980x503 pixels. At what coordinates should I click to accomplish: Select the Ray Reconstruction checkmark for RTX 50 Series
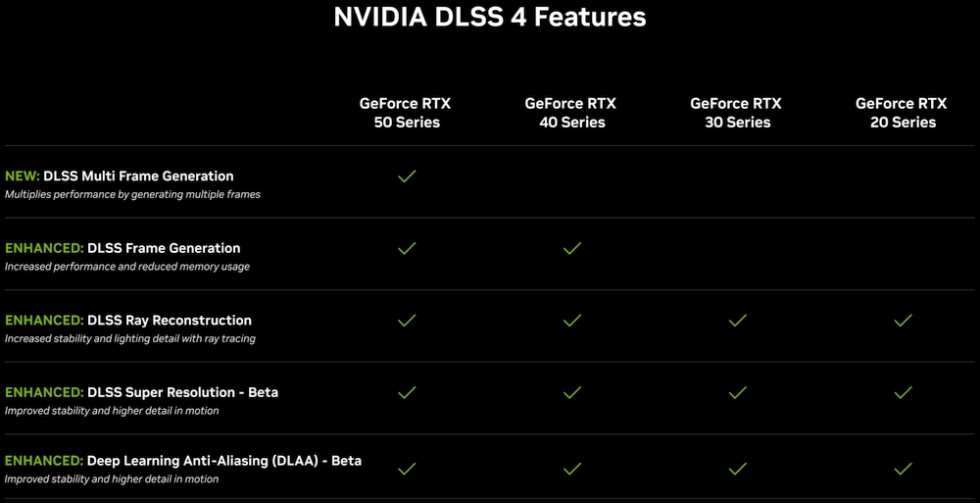(x=407, y=320)
